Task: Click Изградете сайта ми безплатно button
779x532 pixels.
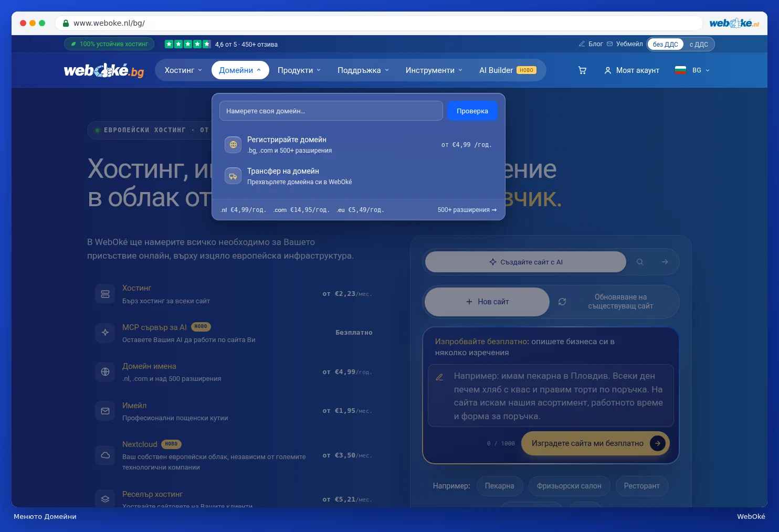Action: pos(595,443)
